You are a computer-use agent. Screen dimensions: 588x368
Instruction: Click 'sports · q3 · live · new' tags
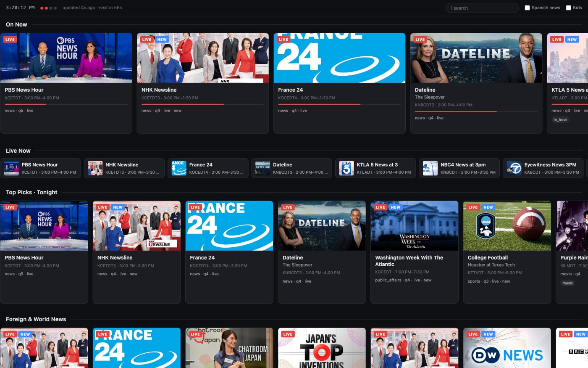click(489, 281)
